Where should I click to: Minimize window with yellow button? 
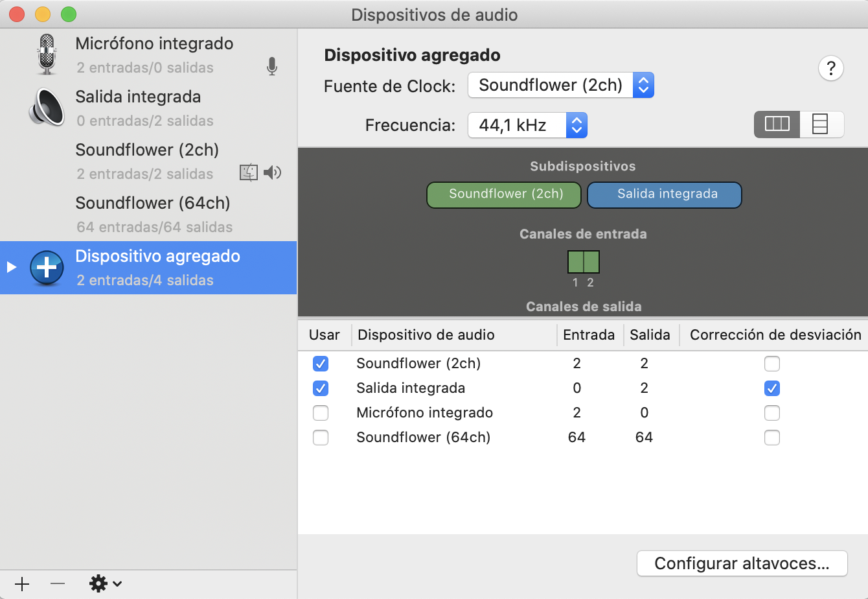click(x=43, y=14)
